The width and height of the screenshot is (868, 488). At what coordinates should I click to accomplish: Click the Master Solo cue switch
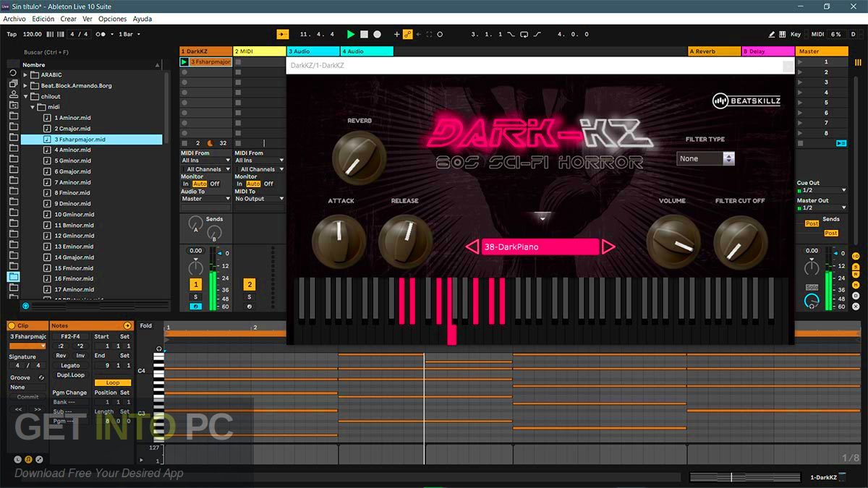(812, 287)
